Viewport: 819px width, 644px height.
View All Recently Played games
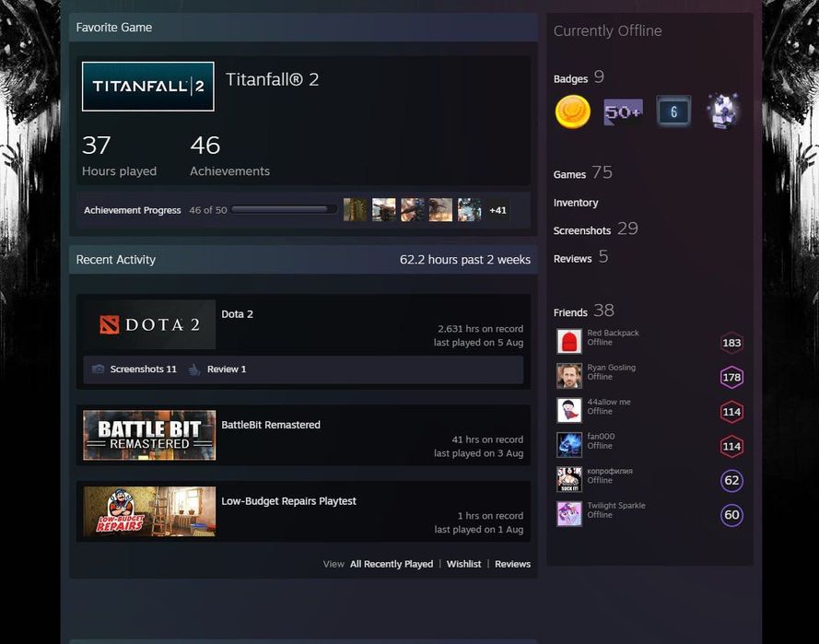392,564
